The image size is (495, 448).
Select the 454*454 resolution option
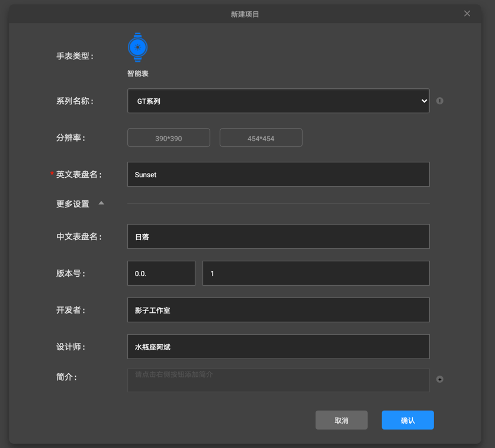click(x=261, y=137)
